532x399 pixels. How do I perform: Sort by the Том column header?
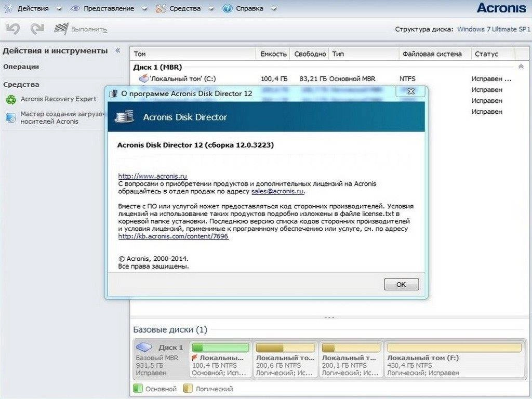click(193, 54)
